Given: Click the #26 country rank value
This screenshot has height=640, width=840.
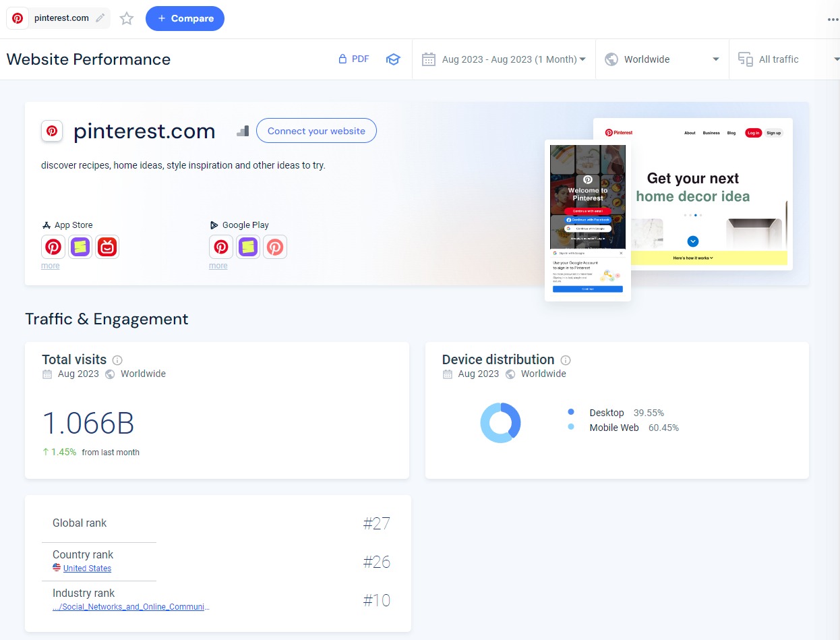Looking at the screenshot, I should coord(377,562).
